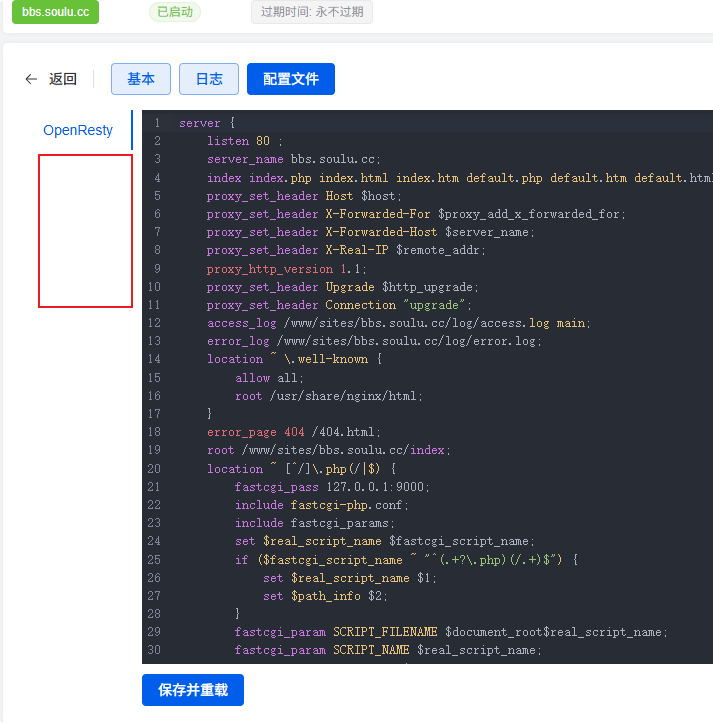Click line number 20 in the gutter
Screen dimensions: 713x723
click(x=154, y=468)
